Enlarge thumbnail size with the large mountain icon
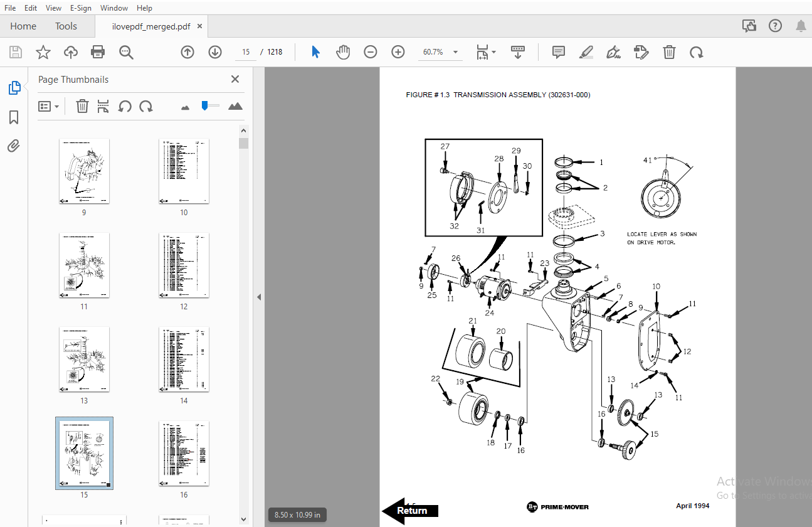The height and width of the screenshot is (527, 812). (x=235, y=106)
